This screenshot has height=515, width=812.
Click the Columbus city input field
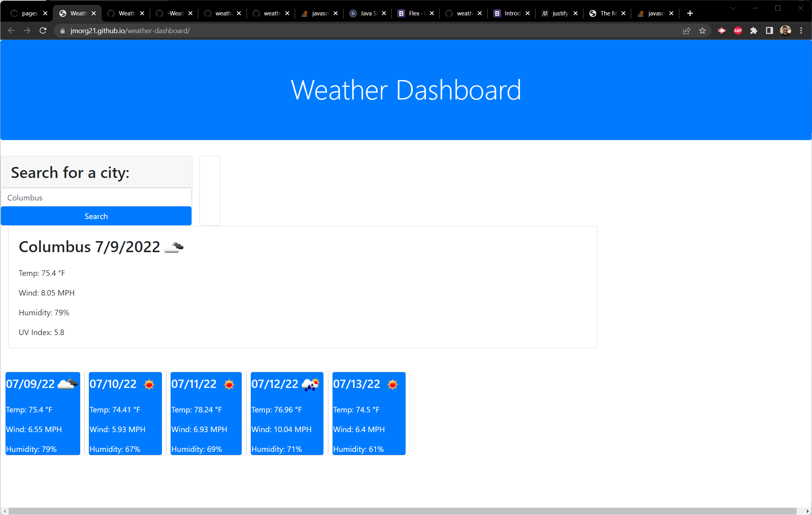coord(96,197)
